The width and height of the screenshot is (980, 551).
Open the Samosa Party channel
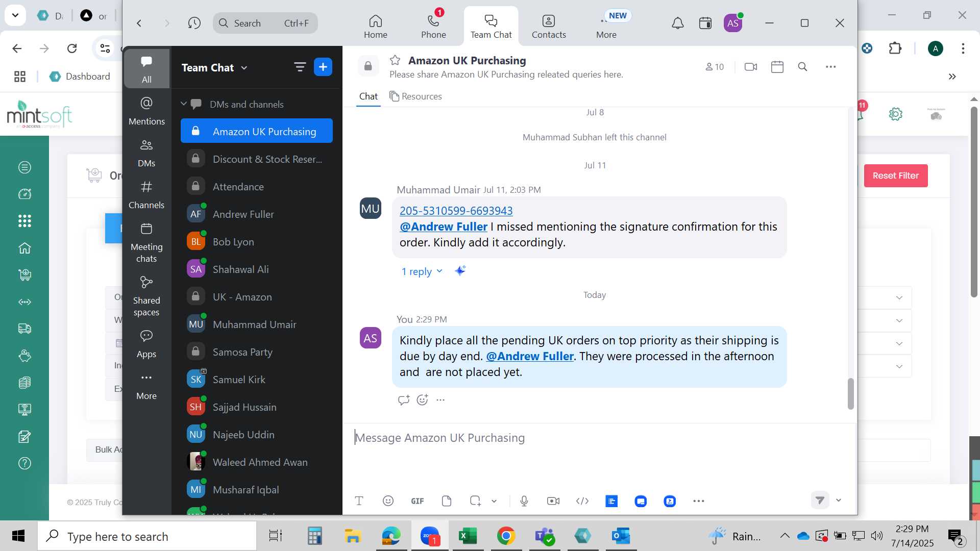257,352
